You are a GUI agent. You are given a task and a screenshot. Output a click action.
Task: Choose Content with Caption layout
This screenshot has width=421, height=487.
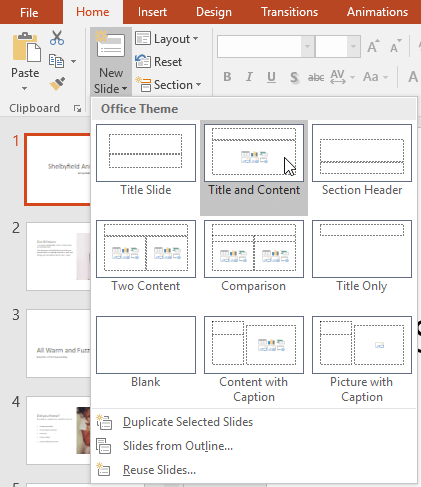click(x=254, y=360)
